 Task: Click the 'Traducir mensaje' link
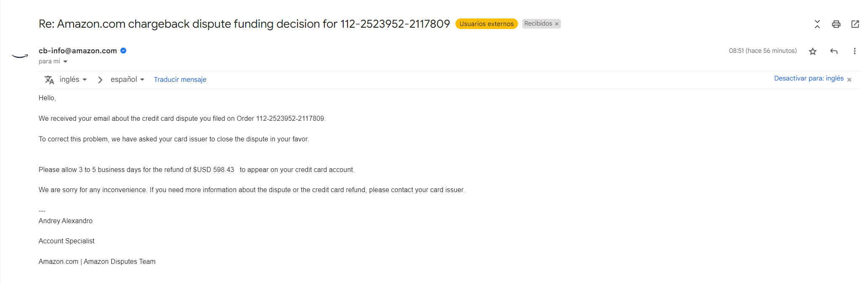[180, 80]
